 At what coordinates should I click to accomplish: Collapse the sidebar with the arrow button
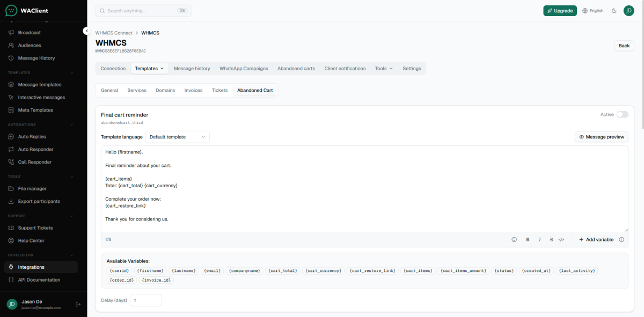[x=86, y=31]
